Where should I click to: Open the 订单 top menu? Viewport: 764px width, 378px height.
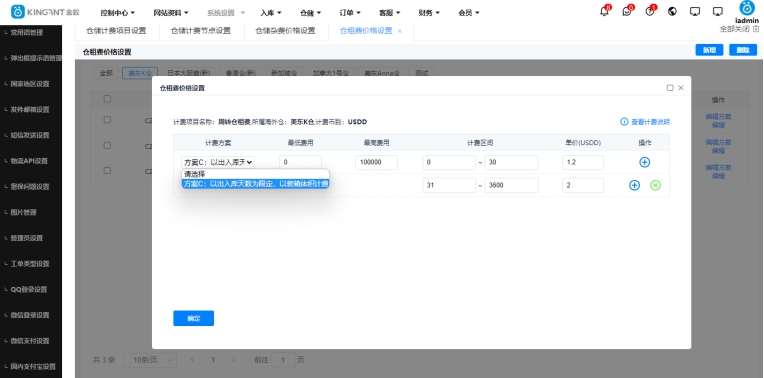coord(350,13)
